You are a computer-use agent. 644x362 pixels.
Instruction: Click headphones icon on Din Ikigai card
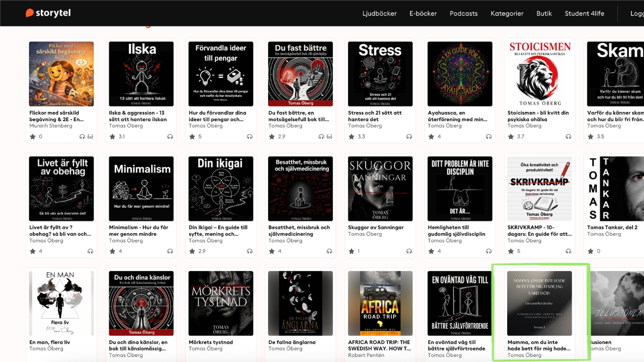(x=250, y=251)
